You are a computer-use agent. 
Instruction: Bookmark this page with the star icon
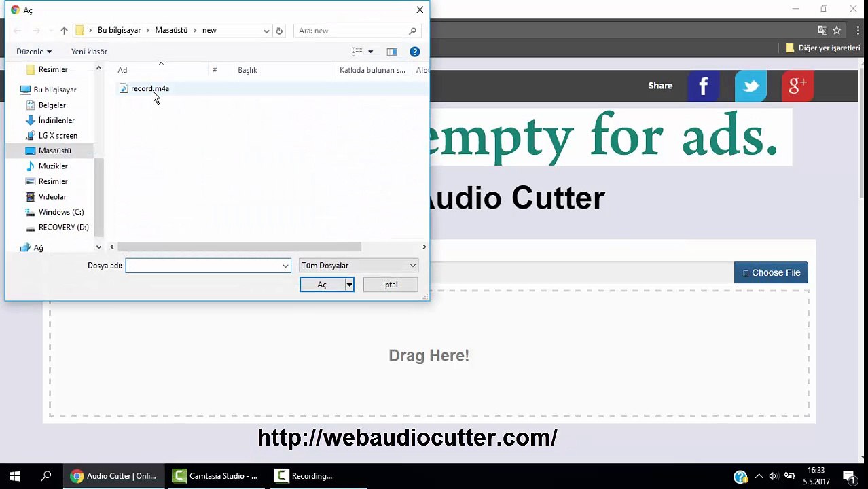pos(837,31)
